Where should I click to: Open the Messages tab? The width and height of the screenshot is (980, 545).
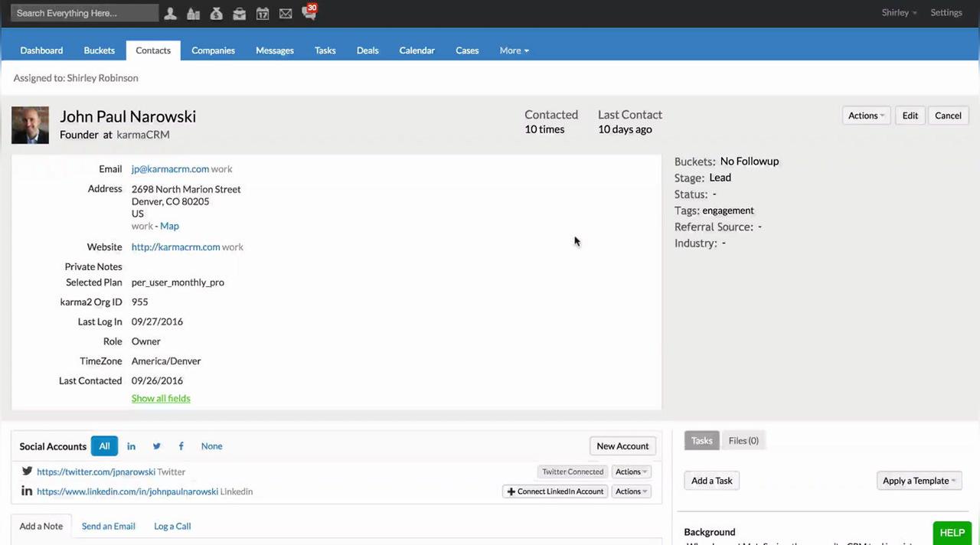point(275,51)
